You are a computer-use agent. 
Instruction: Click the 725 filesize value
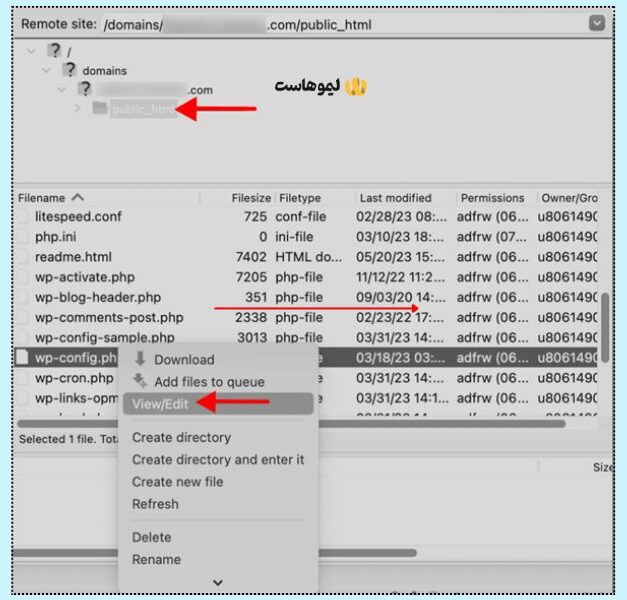pos(255,216)
